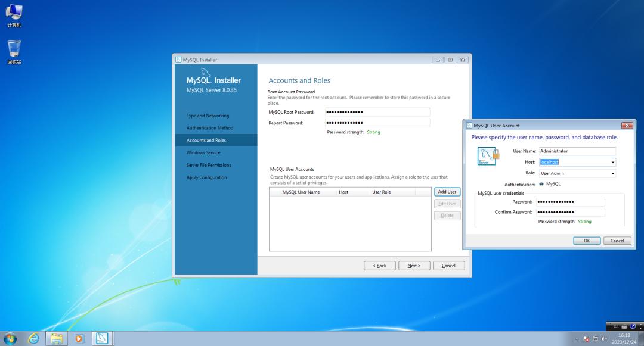Launch Windows Media Player from taskbar
The width and height of the screenshot is (644, 346).
[x=79, y=339]
